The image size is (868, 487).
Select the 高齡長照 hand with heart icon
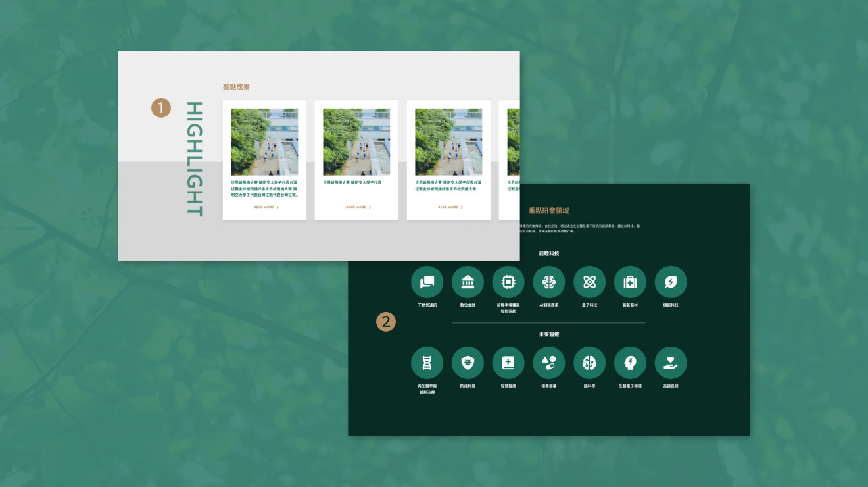click(671, 363)
